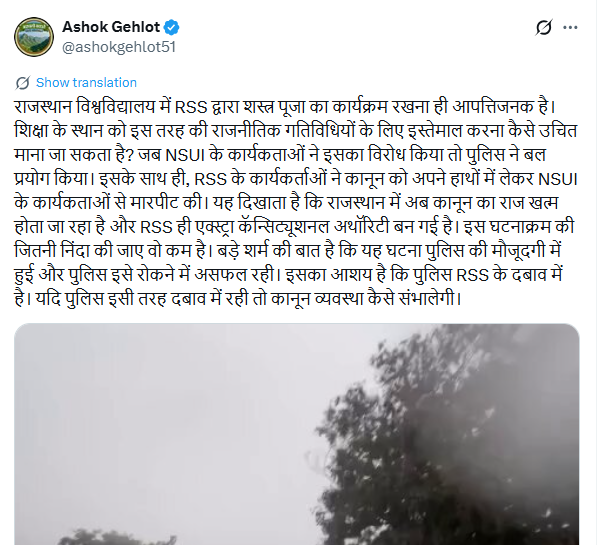
Task: Click the blue verified badge
Action: [x=171, y=27]
